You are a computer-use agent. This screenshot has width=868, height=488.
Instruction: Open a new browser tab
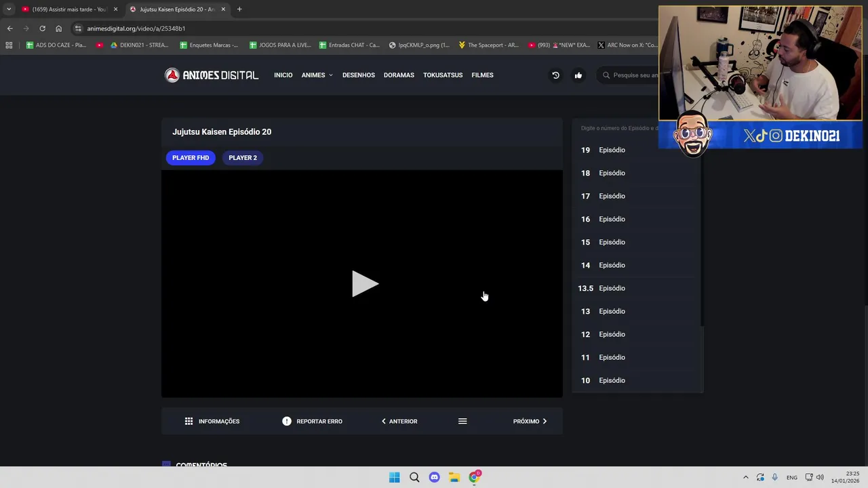click(x=239, y=9)
